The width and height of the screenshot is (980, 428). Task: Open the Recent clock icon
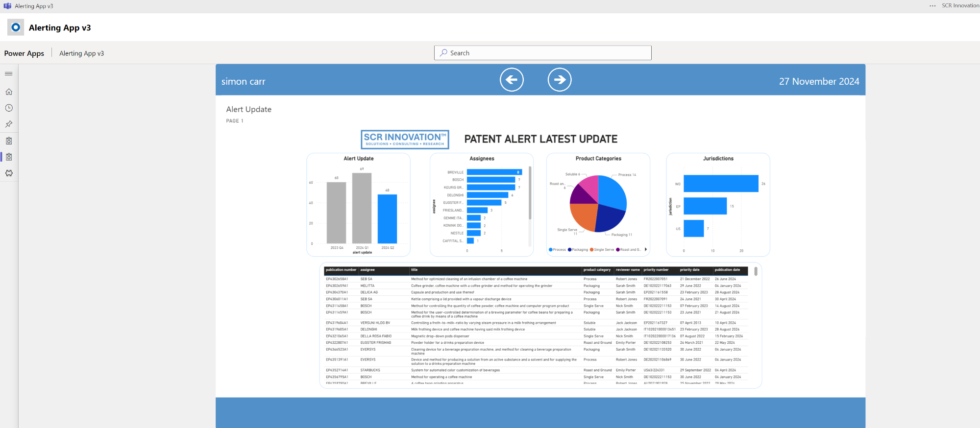coord(9,108)
